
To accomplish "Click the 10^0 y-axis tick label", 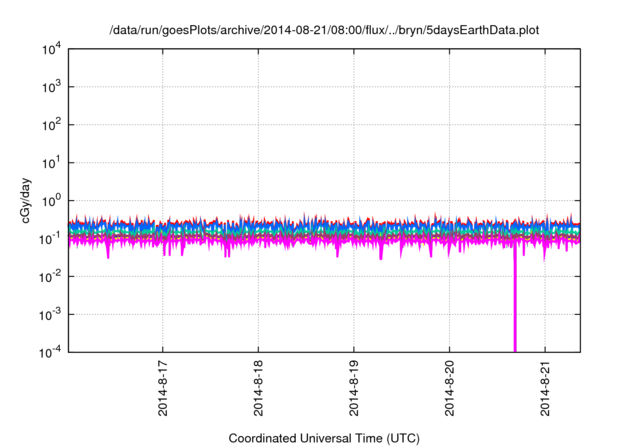I will coord(50,200).
